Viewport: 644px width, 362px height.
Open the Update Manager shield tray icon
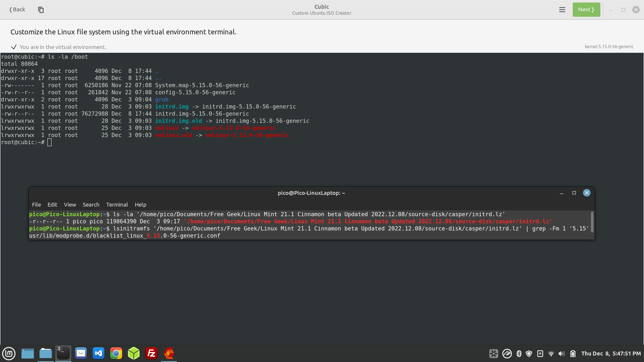click(529, 353)
